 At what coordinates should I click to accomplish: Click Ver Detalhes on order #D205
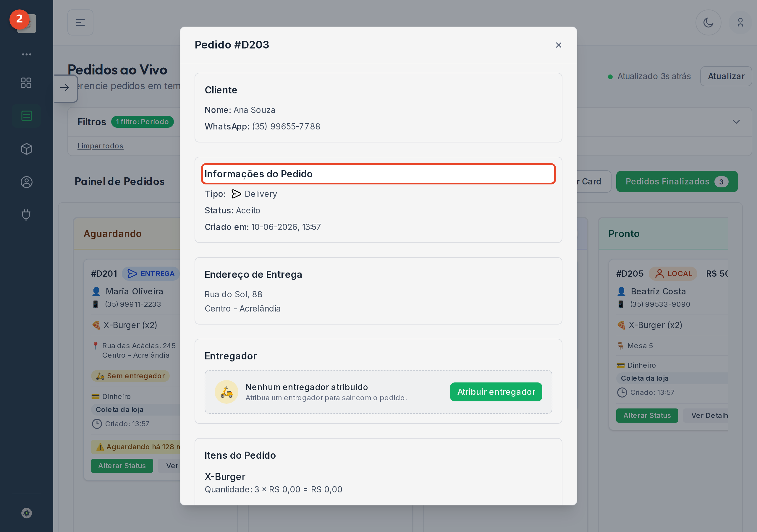[706, 415]
